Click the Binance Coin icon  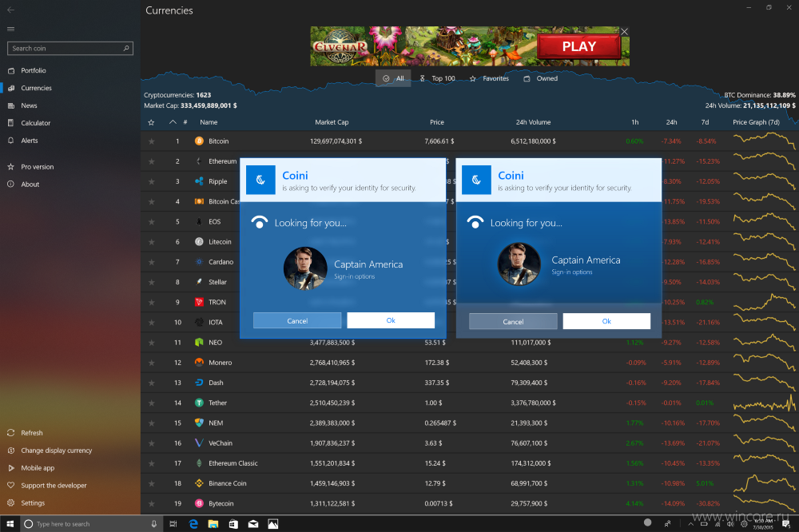click(x=199, y=483)
